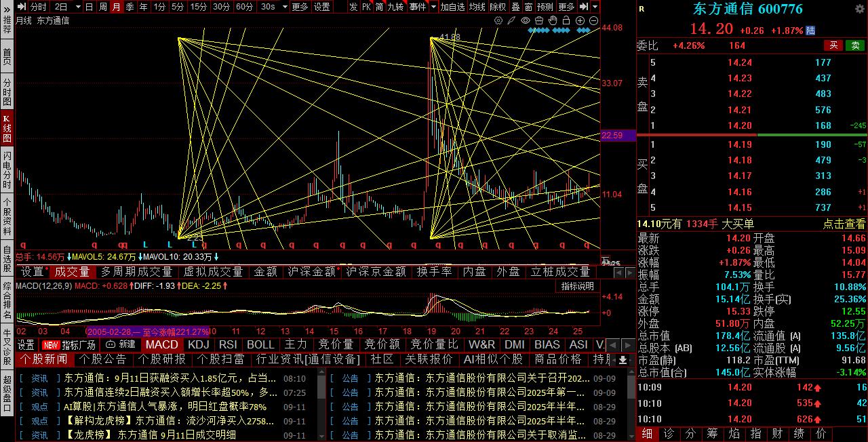Click the arrow icon left of 分时
Viewport: 868px width, 442px height.
point(22,7)
